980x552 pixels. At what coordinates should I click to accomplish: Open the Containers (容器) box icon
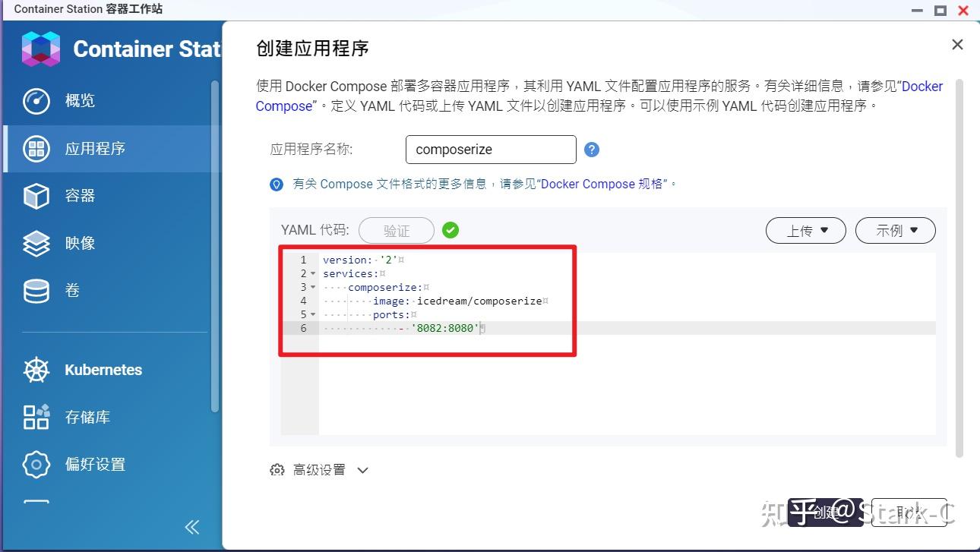[36, 196]
